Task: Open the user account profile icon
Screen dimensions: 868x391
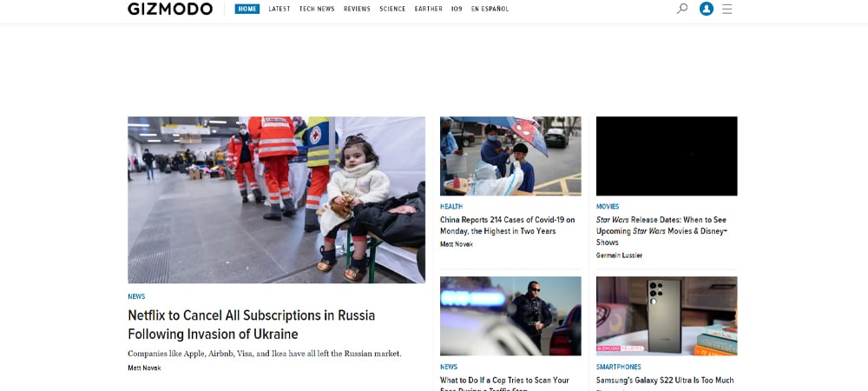Action: point(707,9)
